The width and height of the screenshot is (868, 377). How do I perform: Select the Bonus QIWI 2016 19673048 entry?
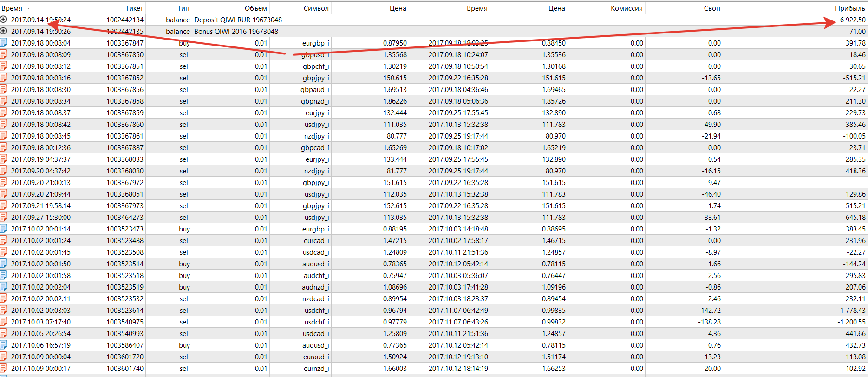pos(236,31)
